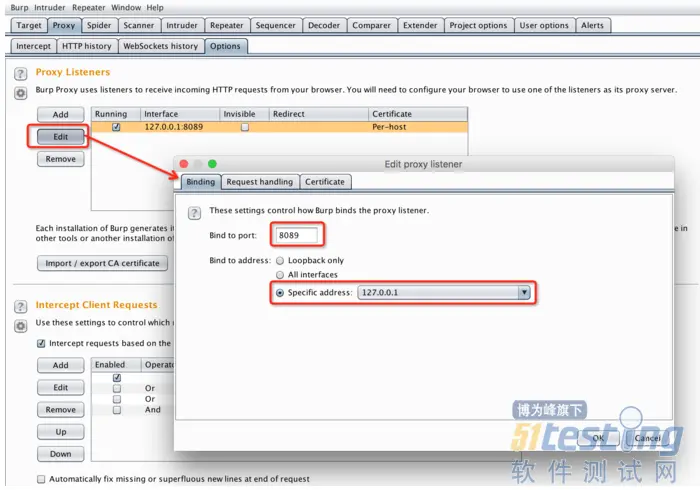Click the Up button for intercept rules
The width and height of the screenshot is (700, 490).
click(x=61, y=432)
